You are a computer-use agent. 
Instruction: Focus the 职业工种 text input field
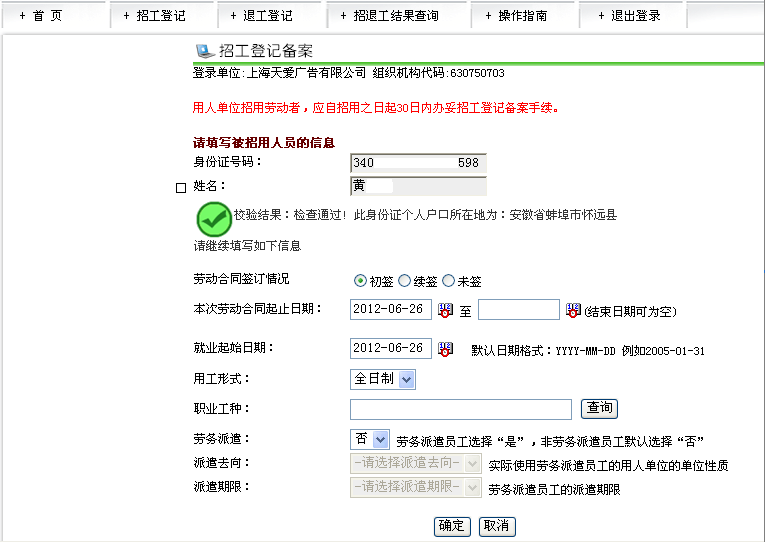click(461, 409)
